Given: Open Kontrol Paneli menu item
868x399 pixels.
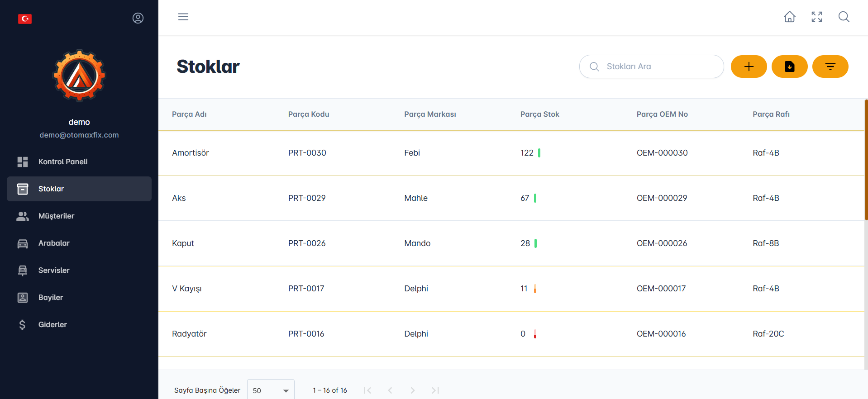Looking at the screenshot, I should (x=79, y=162).
